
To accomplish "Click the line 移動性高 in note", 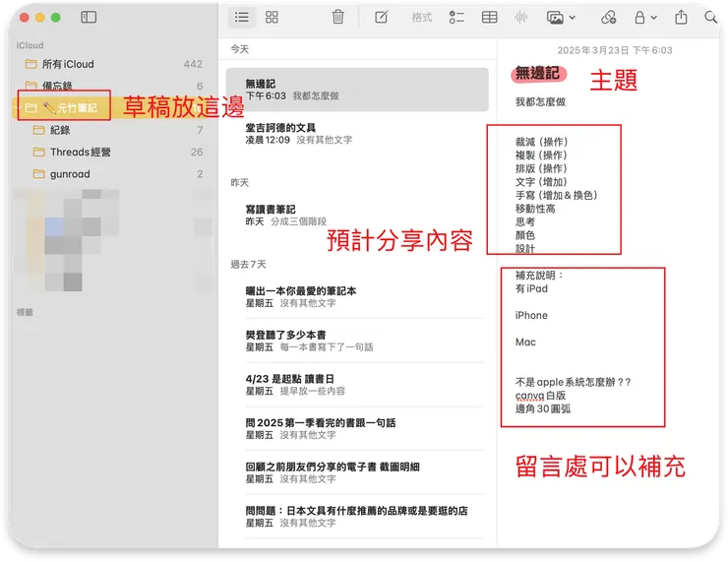I will click(535, 209).
